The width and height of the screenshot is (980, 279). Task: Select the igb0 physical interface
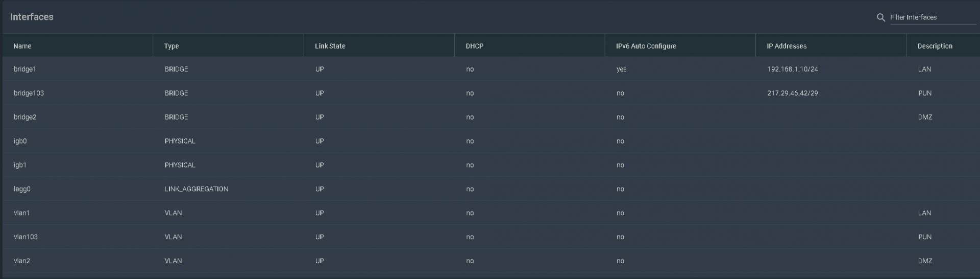[x=490, y=141]
